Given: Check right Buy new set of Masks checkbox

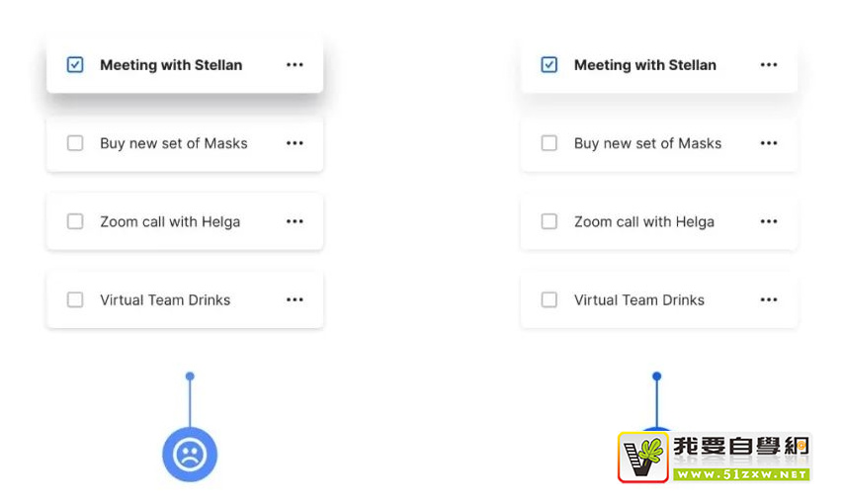Looking at the screenshot, I should coord(549,143).
